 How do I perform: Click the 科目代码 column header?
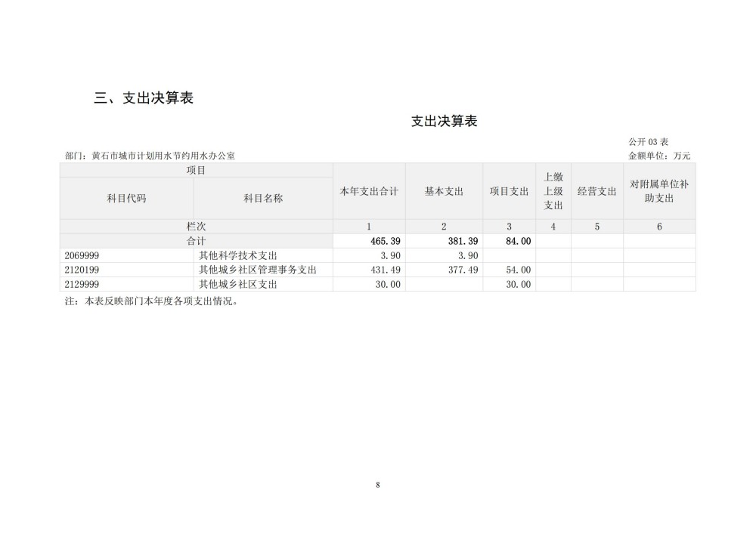[127, 199]
